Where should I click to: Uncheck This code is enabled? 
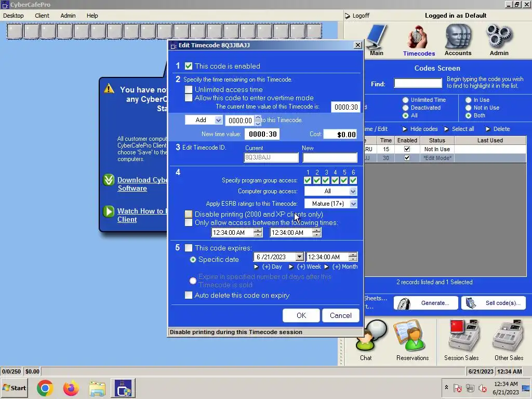189,66
